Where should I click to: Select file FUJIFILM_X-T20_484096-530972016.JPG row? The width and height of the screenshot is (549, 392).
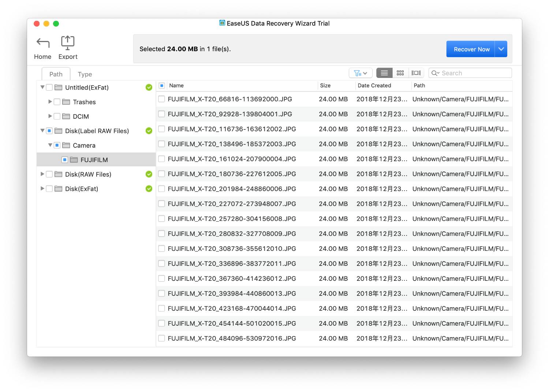(x=334, y=339)
